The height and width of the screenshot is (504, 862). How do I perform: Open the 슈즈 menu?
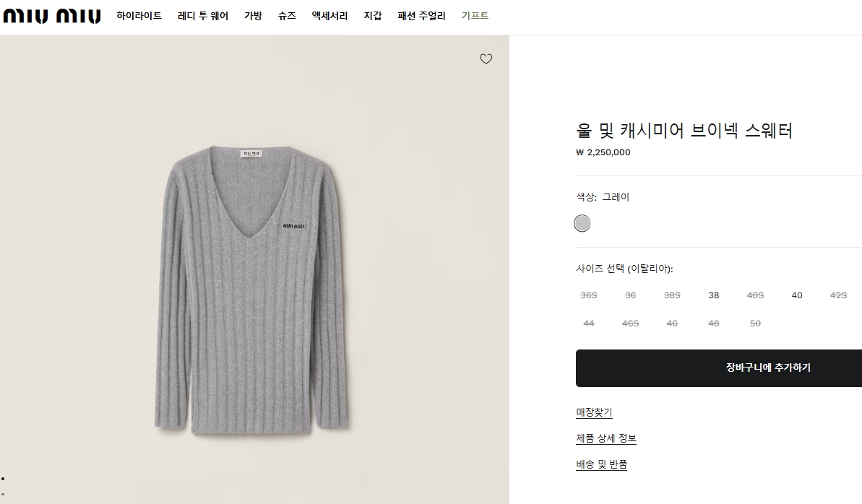(x=287, y=16)
